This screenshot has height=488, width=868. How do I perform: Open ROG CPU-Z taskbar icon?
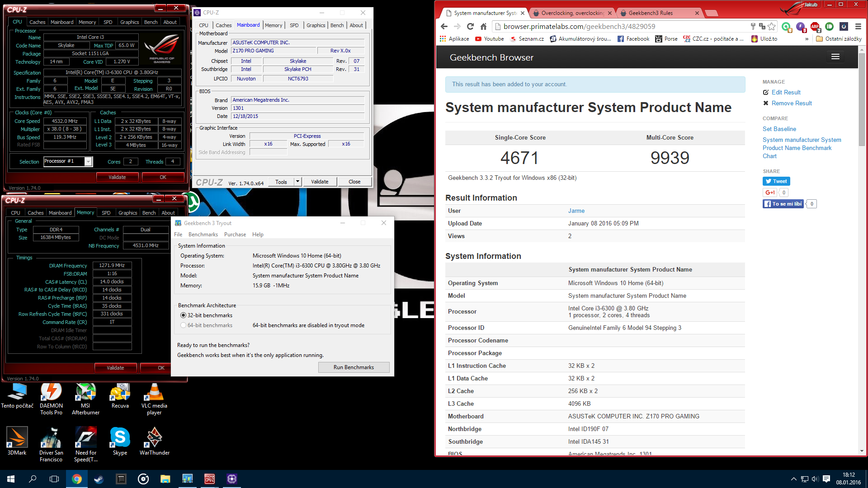point(209,479)
